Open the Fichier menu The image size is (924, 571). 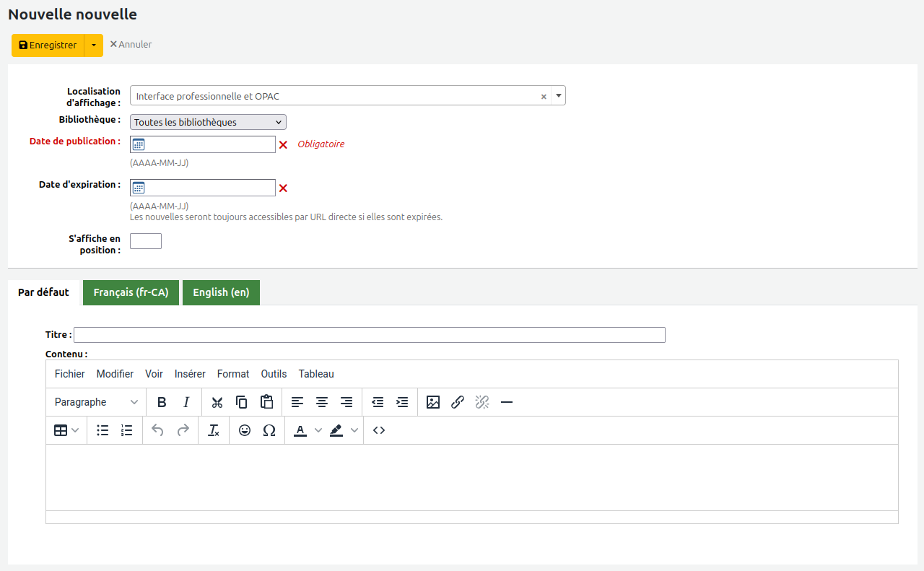pyautogui.click(x=70, y=374)
